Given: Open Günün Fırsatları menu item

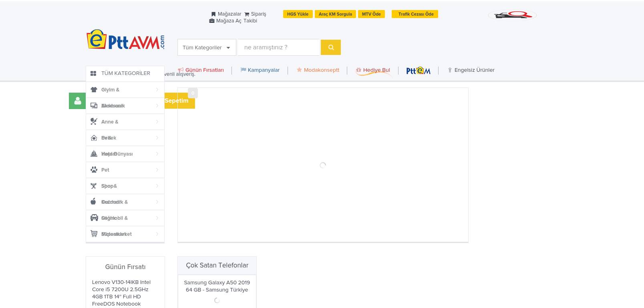Looking at the screenshot, I should tap(204, 70).
